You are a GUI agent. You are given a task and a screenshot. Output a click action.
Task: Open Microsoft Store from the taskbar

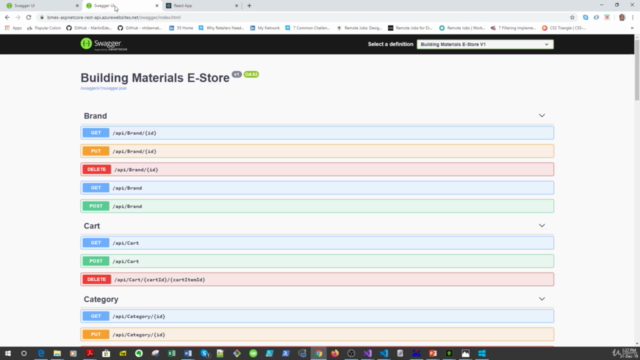click(x=106, y=353)
